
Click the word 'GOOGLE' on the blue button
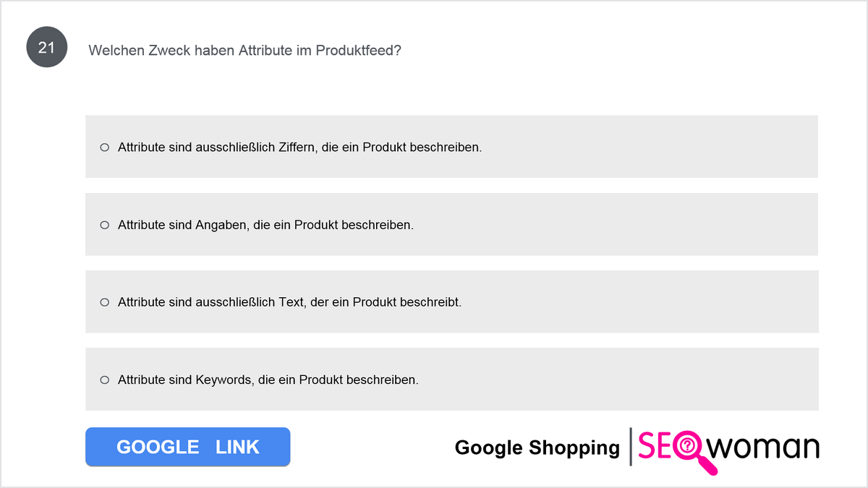(x=158, y=447)
